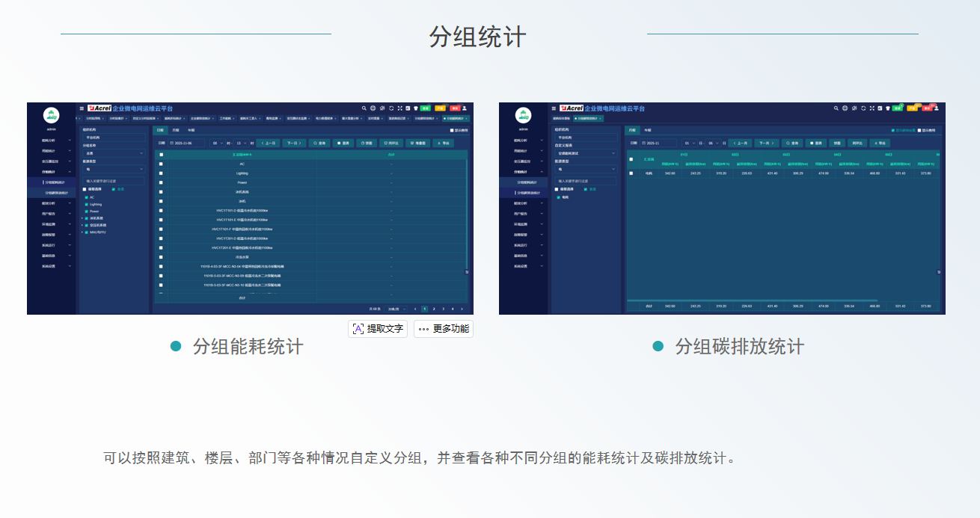
Task: Click the 堆叠图 button in left screenshot
Action: click(x=416, y=143)
